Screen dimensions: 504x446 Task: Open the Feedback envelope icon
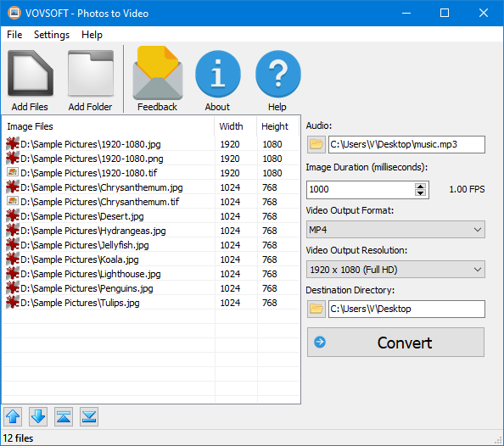[x=158, y=73]
